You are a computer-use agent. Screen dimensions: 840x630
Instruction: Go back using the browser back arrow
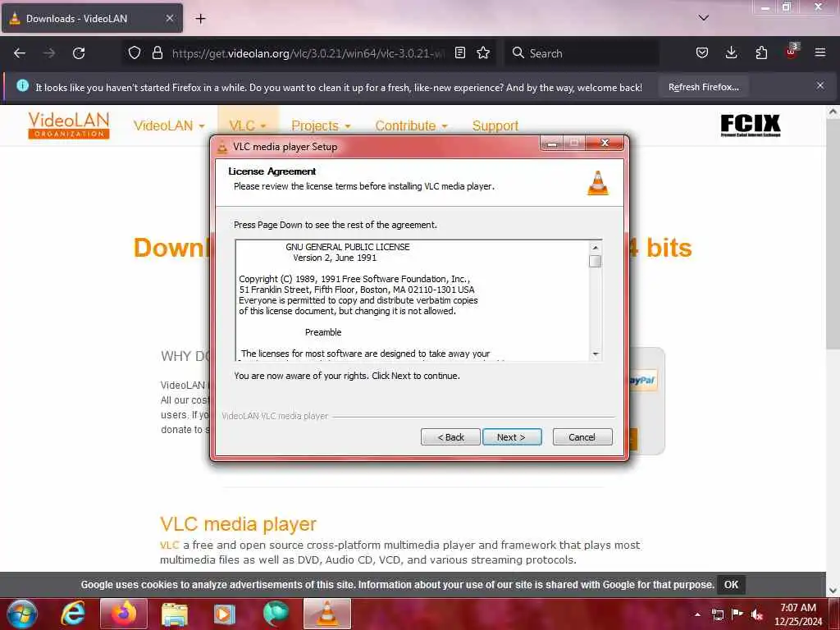pos(20,53)
